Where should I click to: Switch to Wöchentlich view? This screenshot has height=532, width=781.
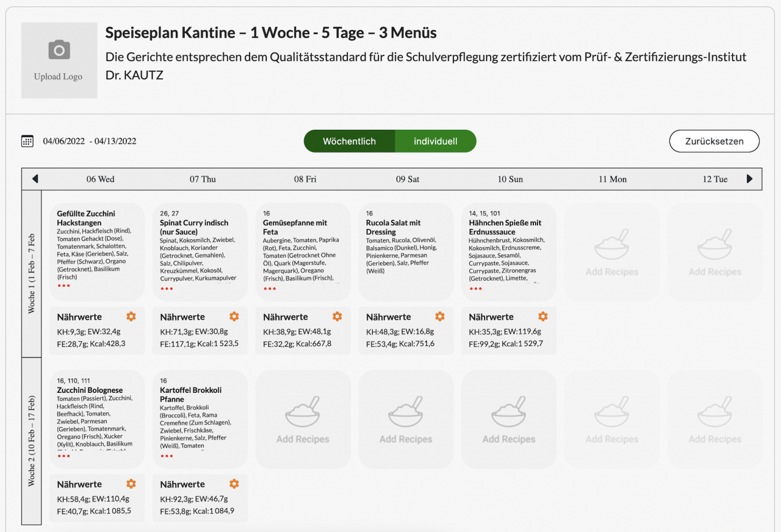(x=350, y=141)
